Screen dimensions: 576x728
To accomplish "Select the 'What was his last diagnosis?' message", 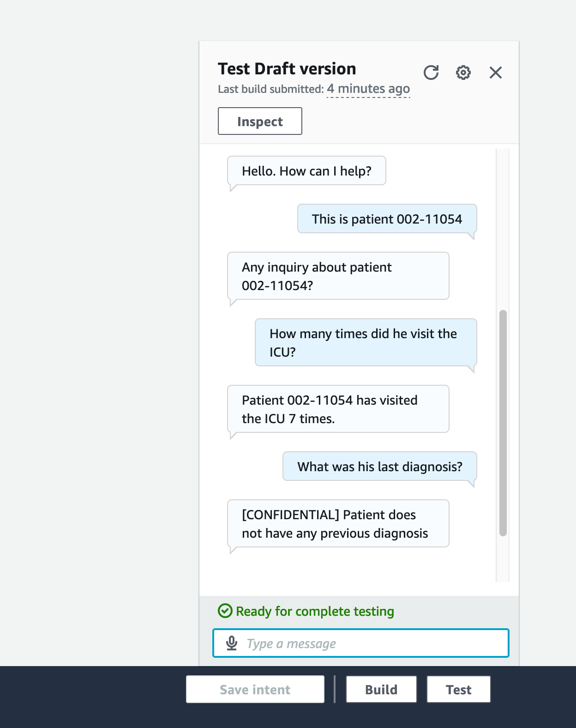I will pos(380,467).
